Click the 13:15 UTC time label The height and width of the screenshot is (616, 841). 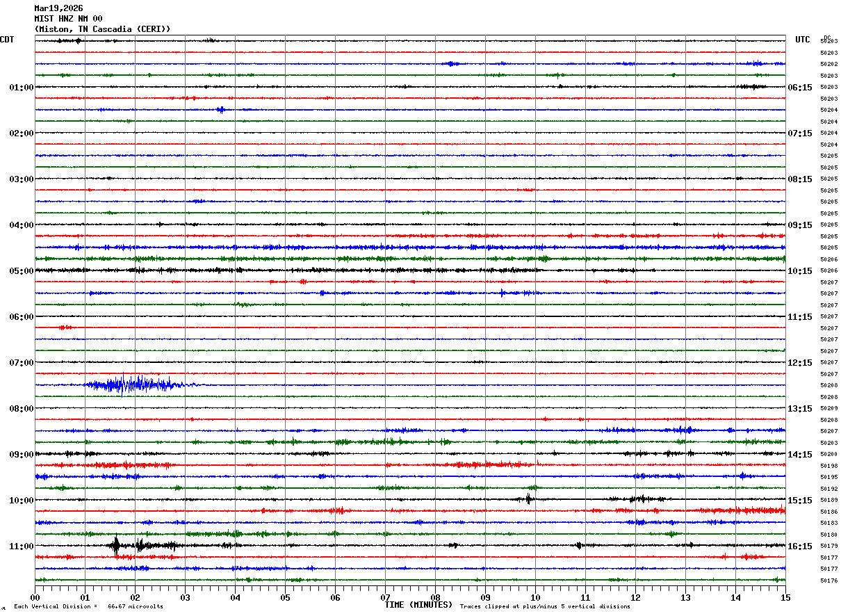pos(800,409)
